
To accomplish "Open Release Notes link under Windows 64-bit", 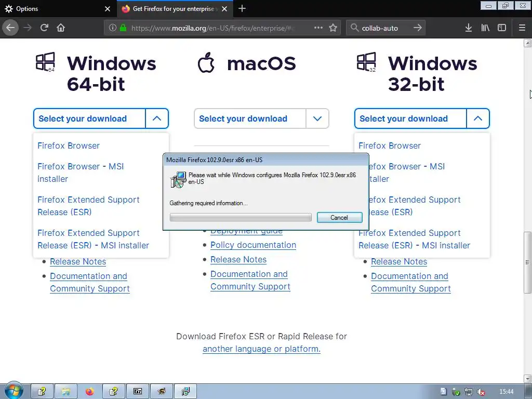I will (78, 262).
